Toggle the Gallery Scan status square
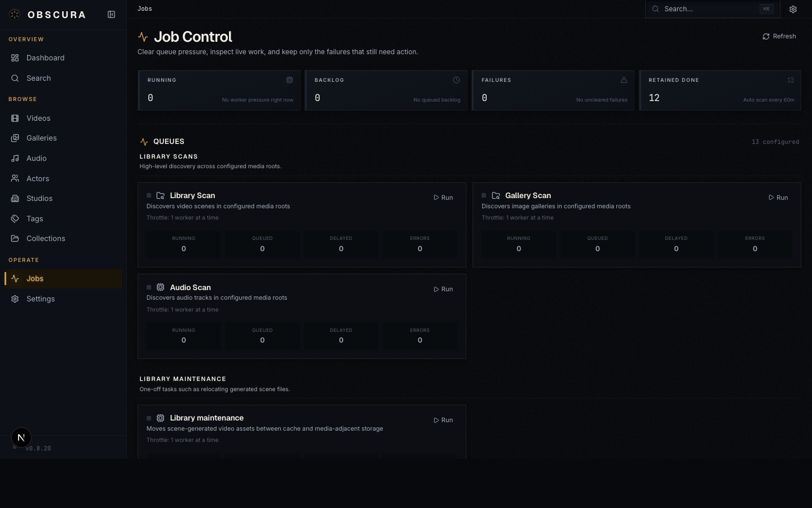 pyautogui.click(x=484, y=195)
